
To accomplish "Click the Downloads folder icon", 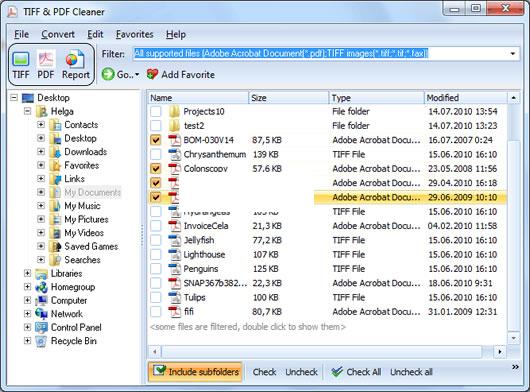I will [55, 152].
